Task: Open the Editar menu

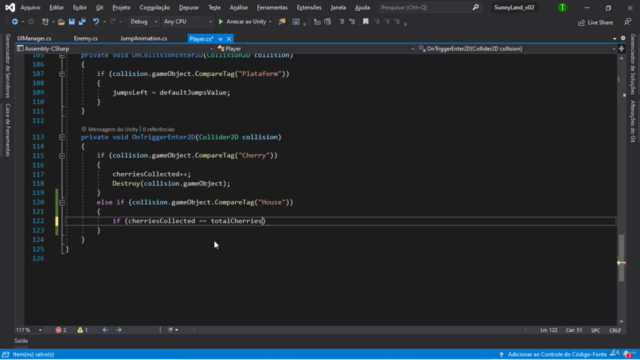Action: point(56,7)
